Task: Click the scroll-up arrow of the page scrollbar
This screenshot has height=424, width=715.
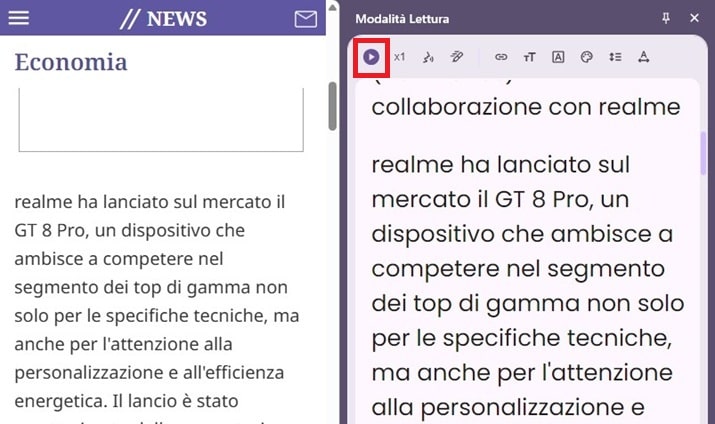Action: tap(332, 6)
